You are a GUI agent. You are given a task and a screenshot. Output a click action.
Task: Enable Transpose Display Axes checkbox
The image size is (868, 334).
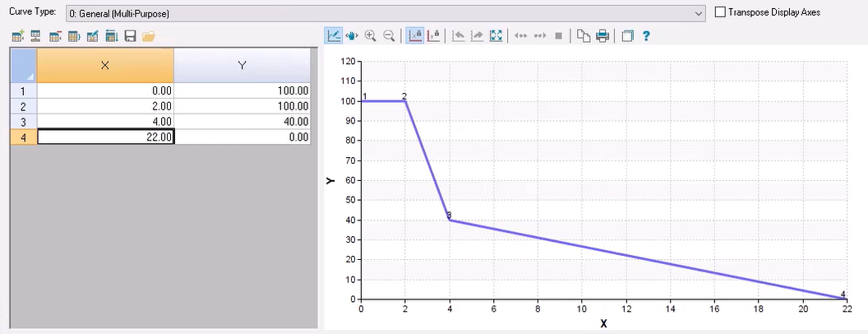click(720, 12)
